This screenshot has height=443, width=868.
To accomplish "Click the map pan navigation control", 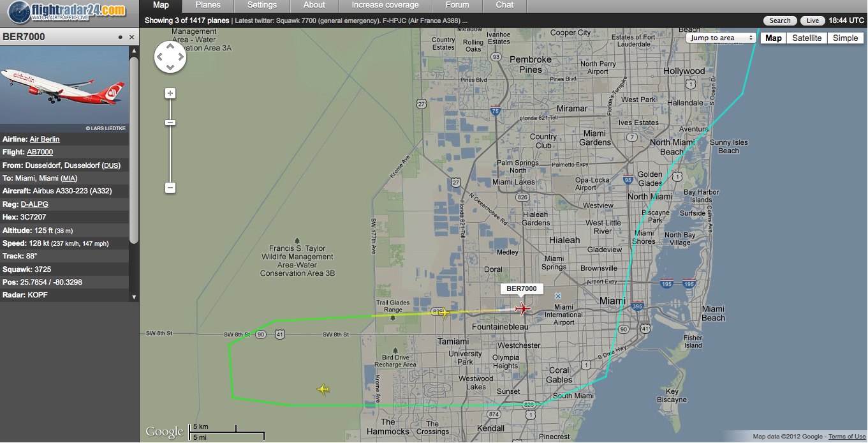I will [170, 59].
